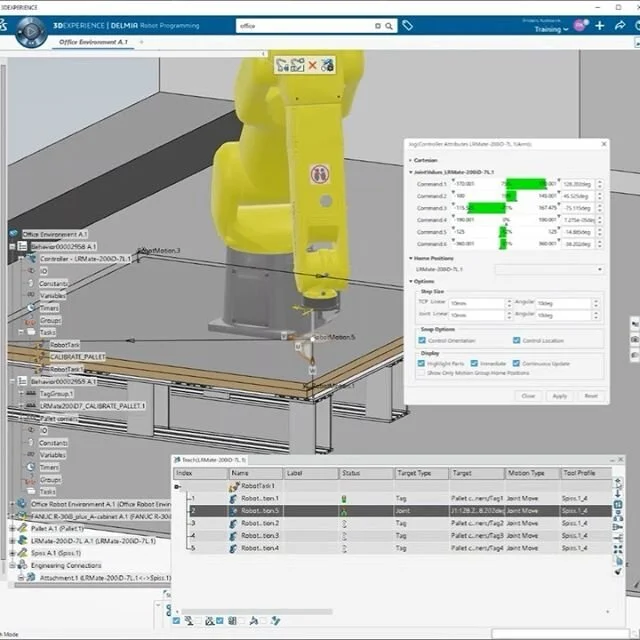This screenshot has width=640, height=640.
Task: Collapse the Joint Values section
Action: pyautogui.click(x=411, y=172)
